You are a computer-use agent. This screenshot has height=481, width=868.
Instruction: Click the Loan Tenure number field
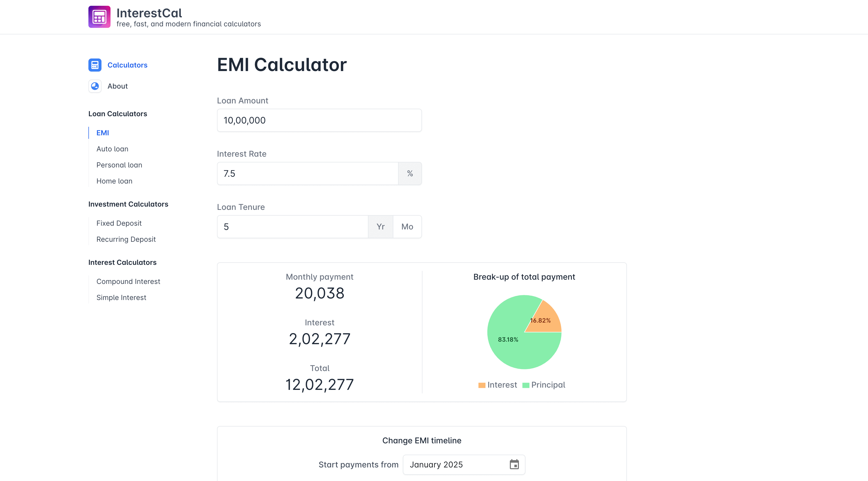coord(293,227)
